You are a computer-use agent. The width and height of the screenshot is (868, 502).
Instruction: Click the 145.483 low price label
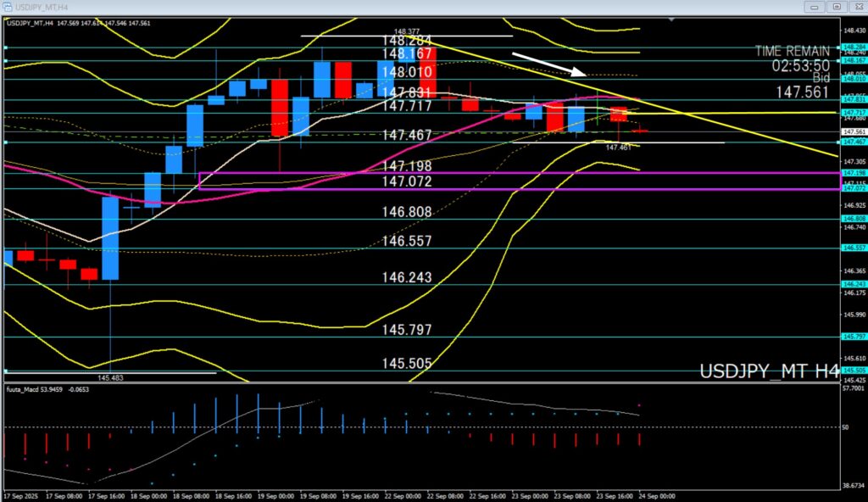point(111,377)
